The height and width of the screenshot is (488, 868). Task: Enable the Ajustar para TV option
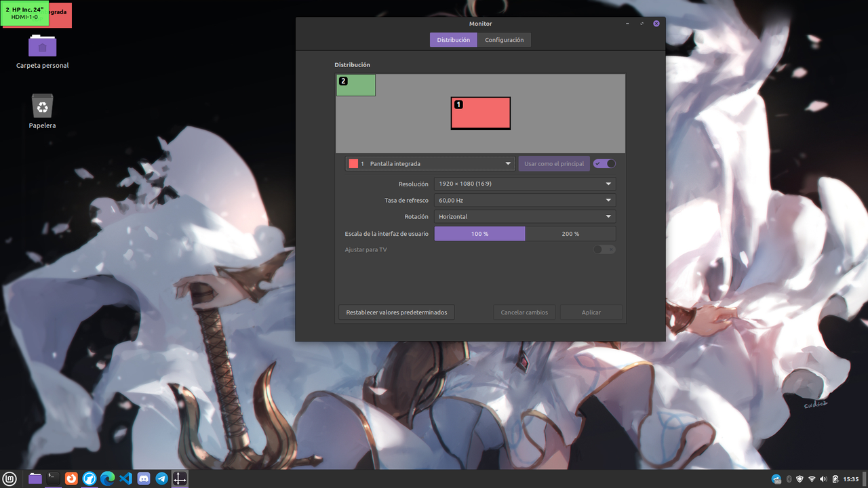[604, 249]
